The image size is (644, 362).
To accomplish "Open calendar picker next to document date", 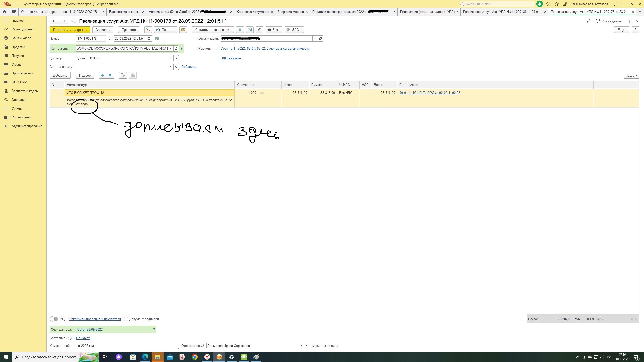I will [x=149, y=39].
